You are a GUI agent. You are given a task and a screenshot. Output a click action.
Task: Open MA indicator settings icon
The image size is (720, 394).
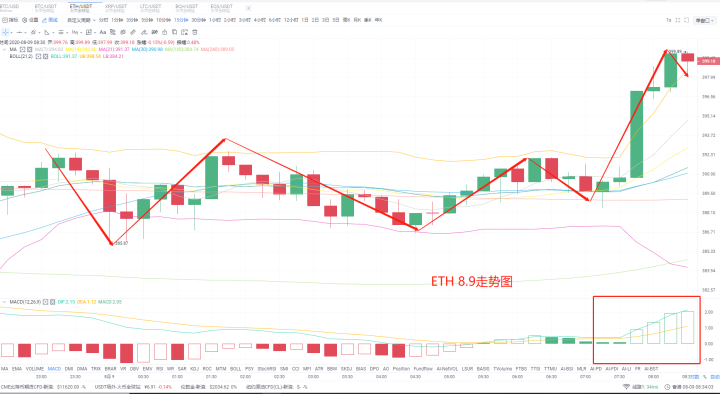(22, 49)
